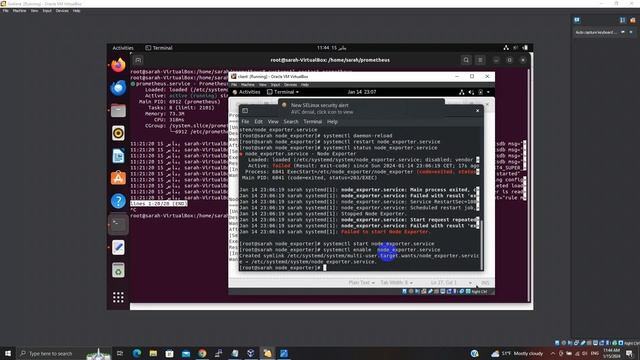Image resolution: width=640 pixels, height=360 pixels.
Task: Click the New SELinux security alert notification
Action: pos(361,108)
